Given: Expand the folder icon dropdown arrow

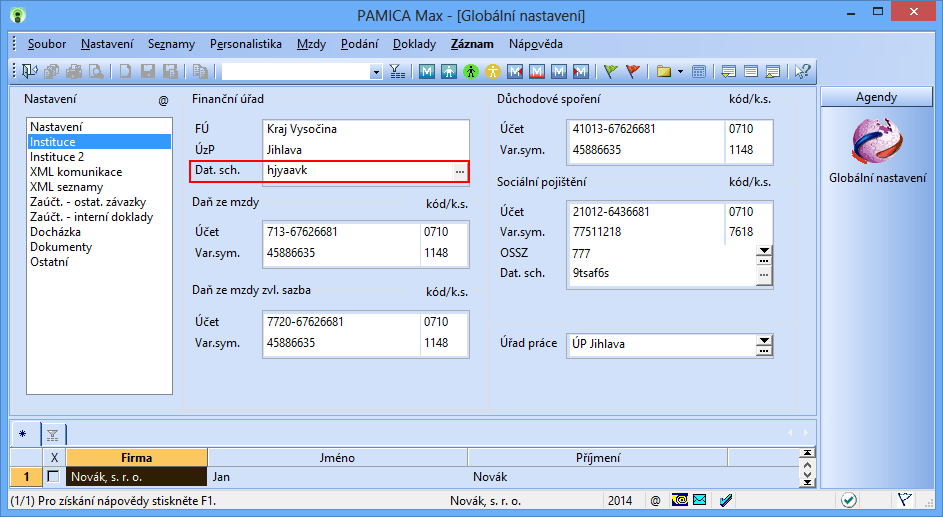Looking at the screenshot, I should click(x=680, y=72).
